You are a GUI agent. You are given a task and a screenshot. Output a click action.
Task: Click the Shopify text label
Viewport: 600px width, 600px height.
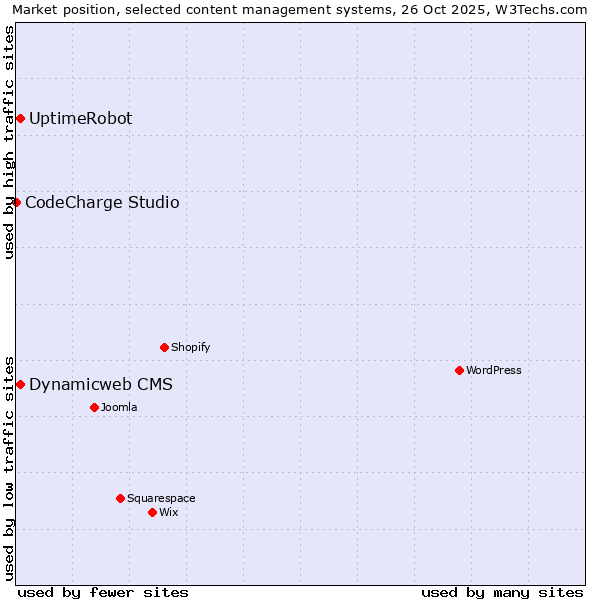(190, 348)
